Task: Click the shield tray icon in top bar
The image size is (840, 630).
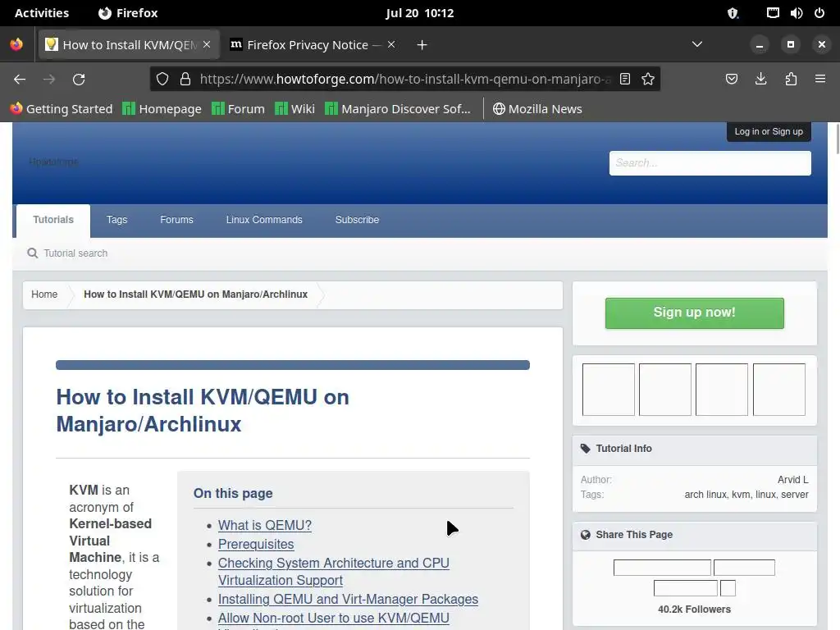Action: 733,13
